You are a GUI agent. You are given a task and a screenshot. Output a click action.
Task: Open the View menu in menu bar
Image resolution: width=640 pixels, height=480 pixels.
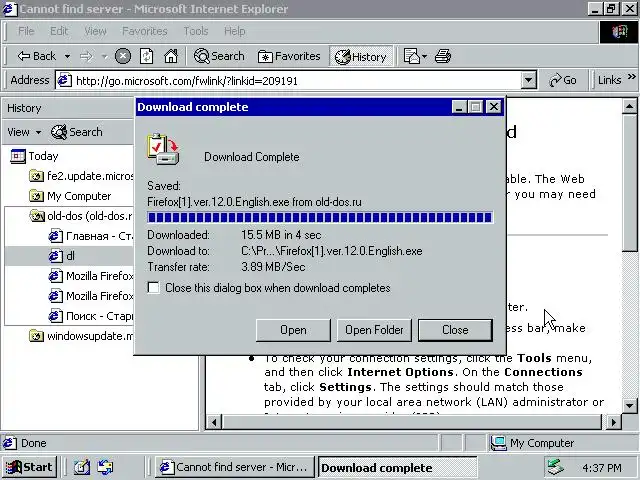pyautogui.click(x=95, y=31)
